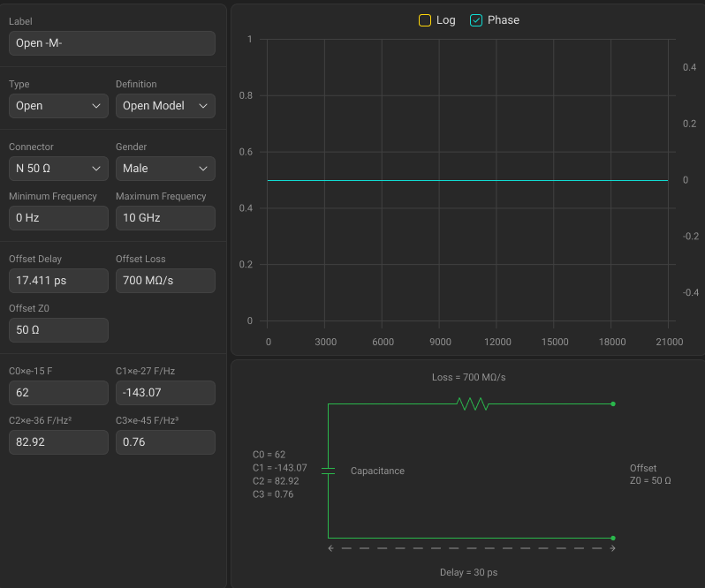The width and height of the screenshot is (705, 588).
Task: Click the Minimum Frequency field
Action: pyautogui.click(x=58, y=218)
